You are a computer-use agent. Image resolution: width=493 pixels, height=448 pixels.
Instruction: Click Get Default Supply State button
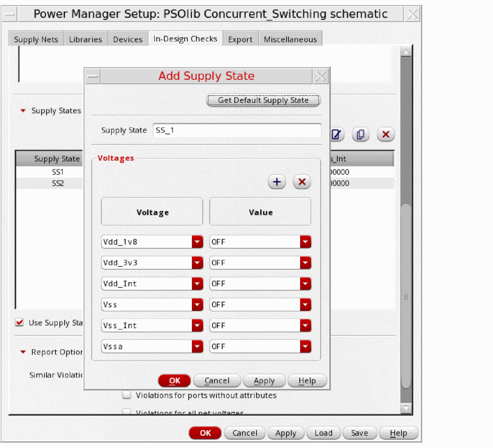pos(263,100)
